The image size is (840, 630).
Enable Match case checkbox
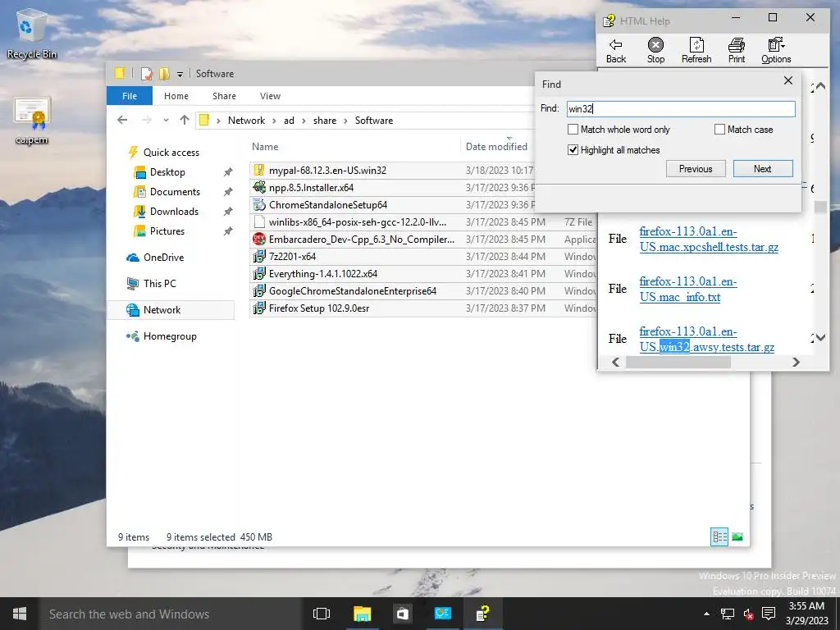click(719, 130)
